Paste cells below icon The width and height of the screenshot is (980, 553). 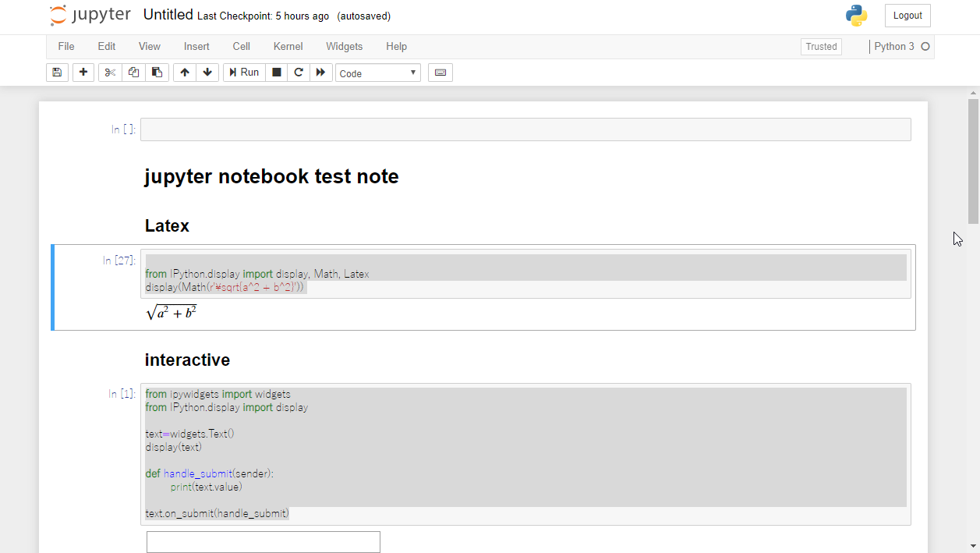tap(157, 73)
